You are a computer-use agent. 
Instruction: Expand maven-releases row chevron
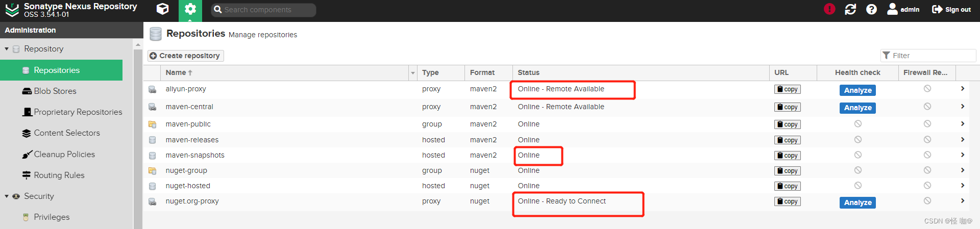[963, 140]
